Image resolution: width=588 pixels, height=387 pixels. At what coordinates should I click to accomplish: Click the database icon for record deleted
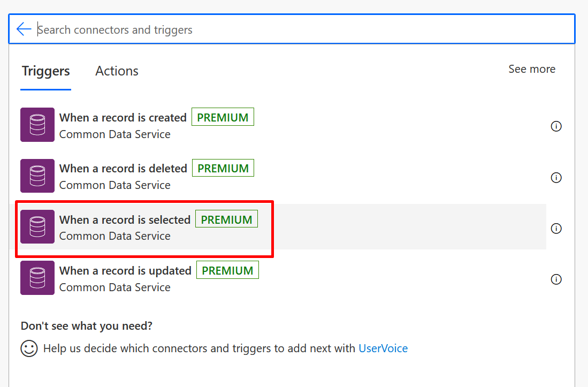point(37,176)
